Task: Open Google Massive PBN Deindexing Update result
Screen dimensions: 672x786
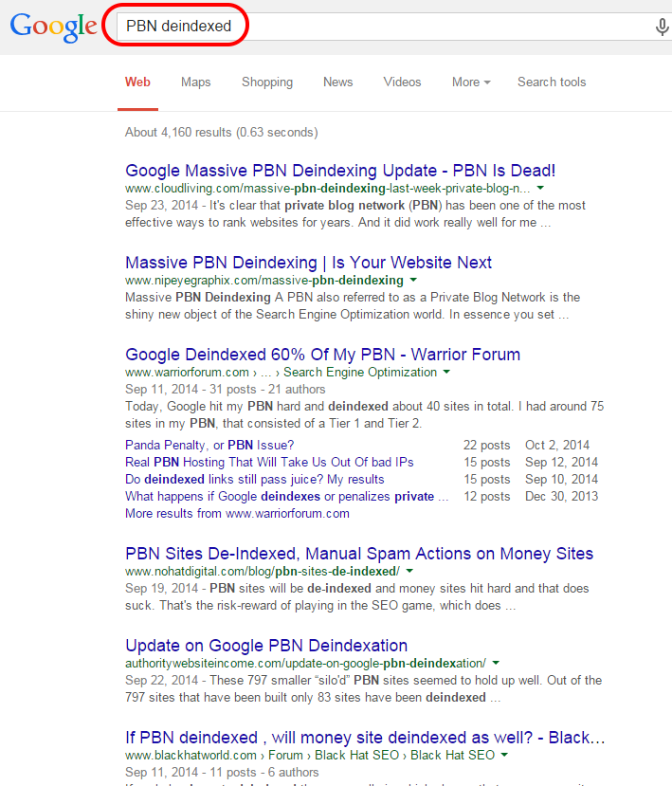Action: (340, 171)
